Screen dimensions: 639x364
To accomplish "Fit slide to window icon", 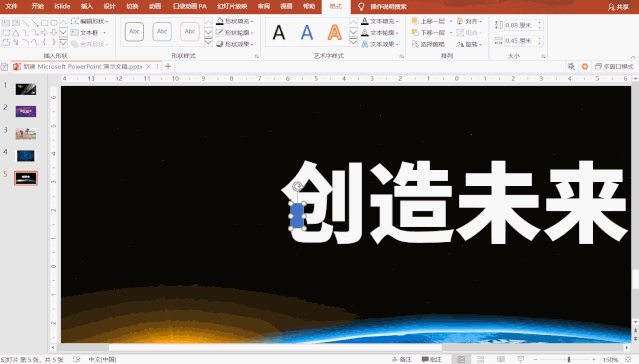I will pos(628,359).
